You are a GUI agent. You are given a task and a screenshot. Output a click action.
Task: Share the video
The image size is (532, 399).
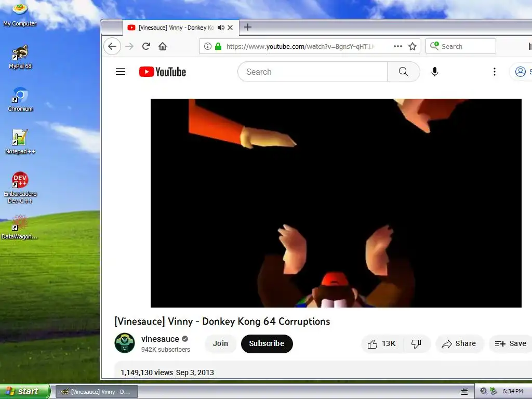click(x=459, y=344)
